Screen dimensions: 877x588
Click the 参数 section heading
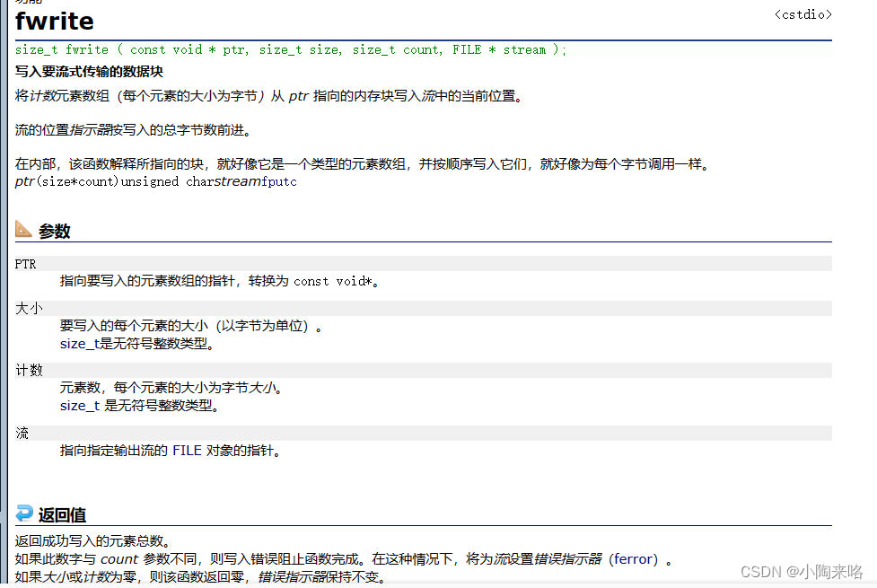pos(54,231)
